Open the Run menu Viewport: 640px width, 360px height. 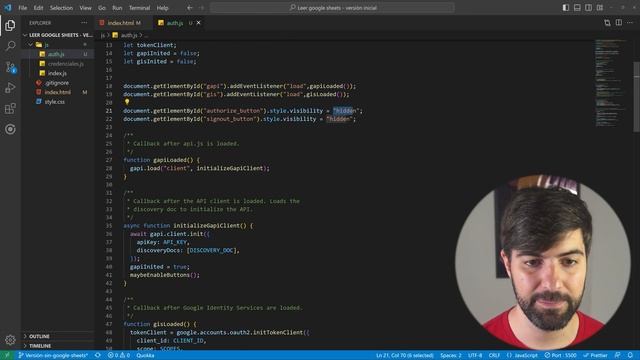(117, 8)
